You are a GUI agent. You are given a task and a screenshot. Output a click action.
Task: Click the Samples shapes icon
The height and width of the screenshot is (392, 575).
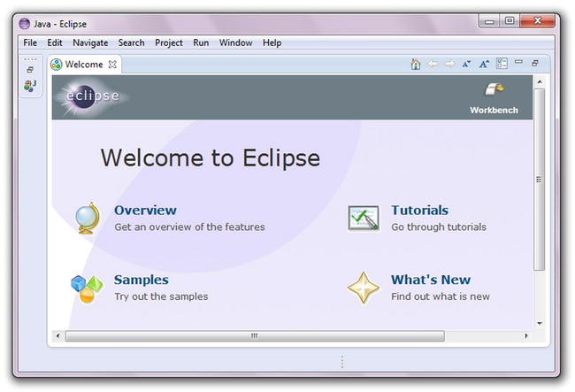(x=87, y=289)
